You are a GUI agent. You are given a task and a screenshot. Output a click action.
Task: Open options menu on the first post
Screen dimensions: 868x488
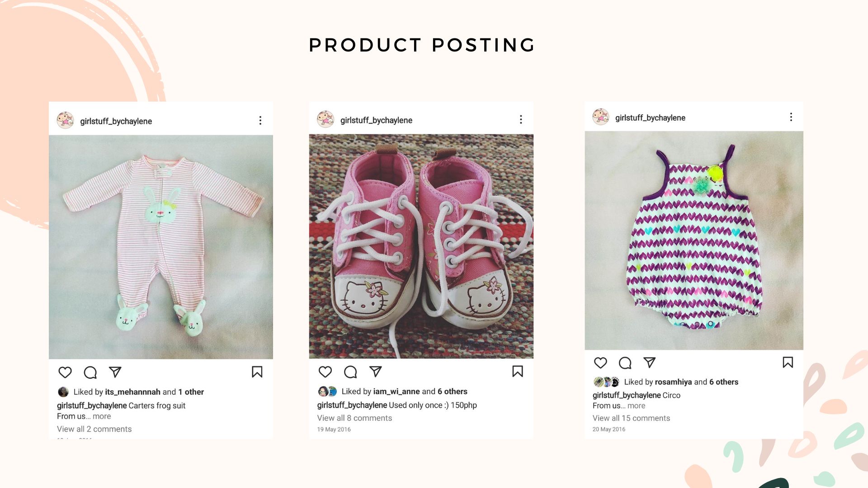[260, 121]
